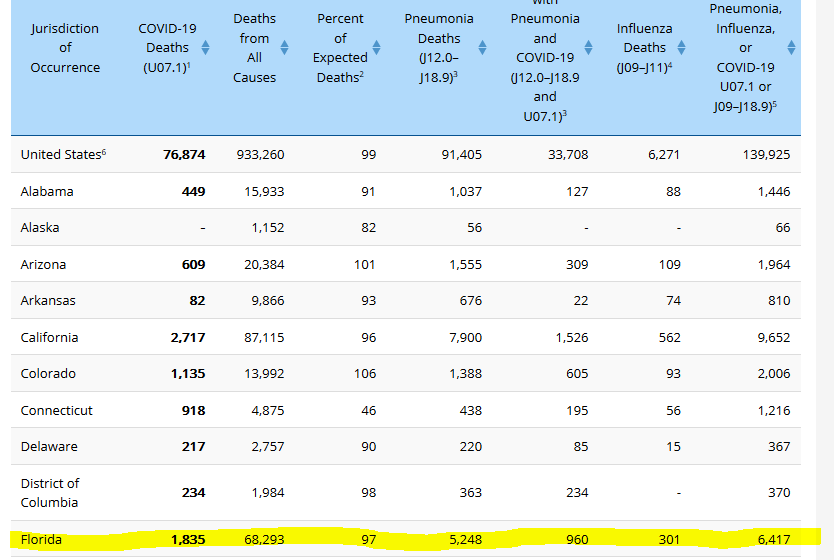This screenshot has height=560, width=834.
Task: Click the COVID-19 Deaths (U07.1) header text
Action: (x=167, y=48)
